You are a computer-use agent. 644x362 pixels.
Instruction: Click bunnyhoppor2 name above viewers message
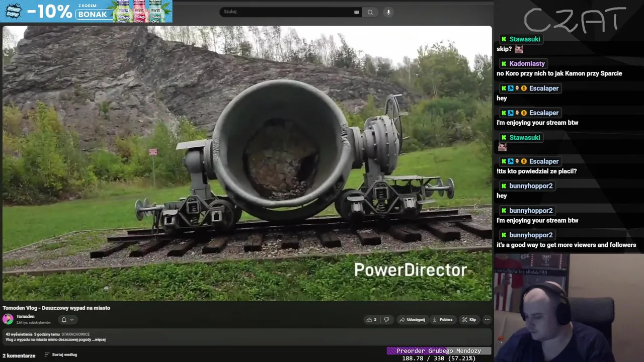coord(531,235)
